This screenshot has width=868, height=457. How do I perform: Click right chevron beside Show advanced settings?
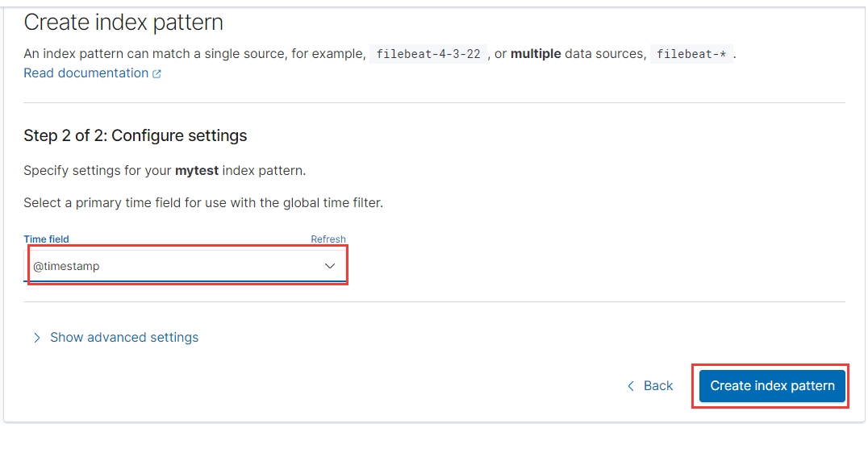(36, 338)
